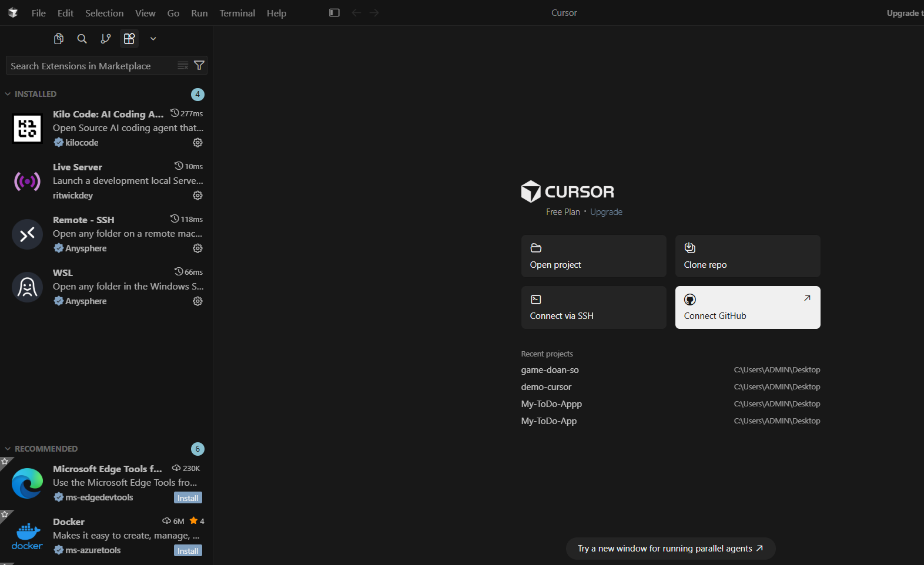Screen dimensions: 924x565
Task: Open Remote - SSH manage gear
Action: [x=198, y=248]
